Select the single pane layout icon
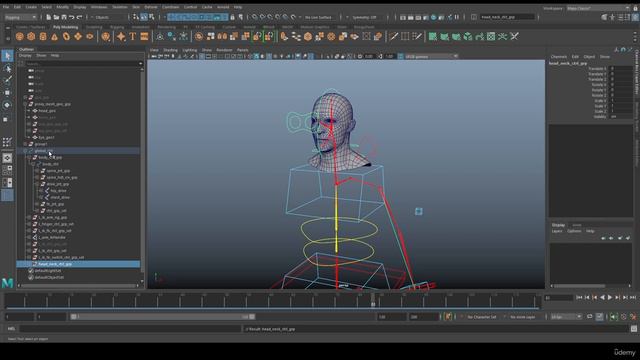 (x=7, y=158)
